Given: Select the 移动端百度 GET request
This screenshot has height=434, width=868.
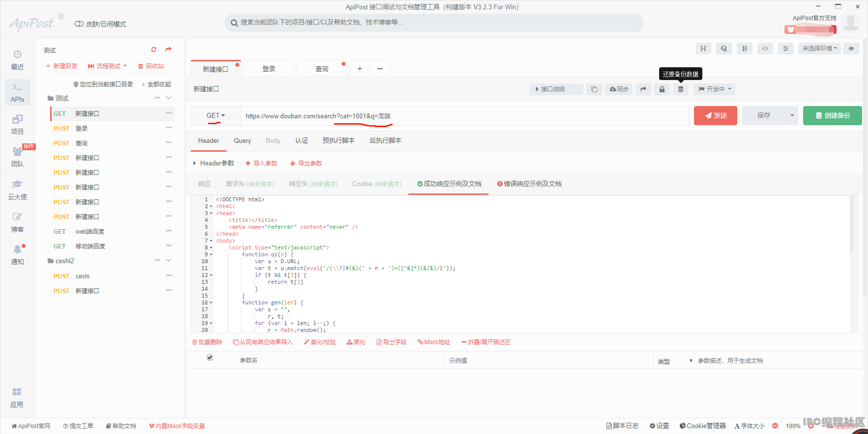Looking at the screenshot, I should coord(113,246).
